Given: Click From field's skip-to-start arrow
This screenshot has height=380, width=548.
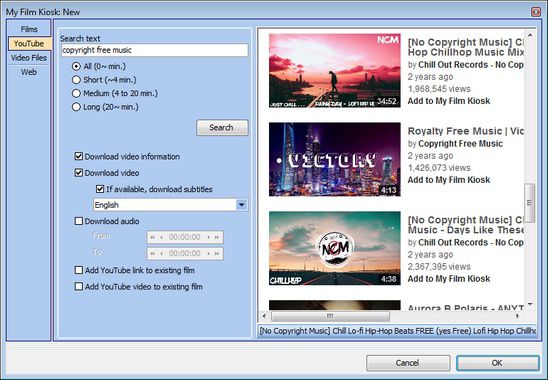Looking at the screenshot, I should pos(152,237).
